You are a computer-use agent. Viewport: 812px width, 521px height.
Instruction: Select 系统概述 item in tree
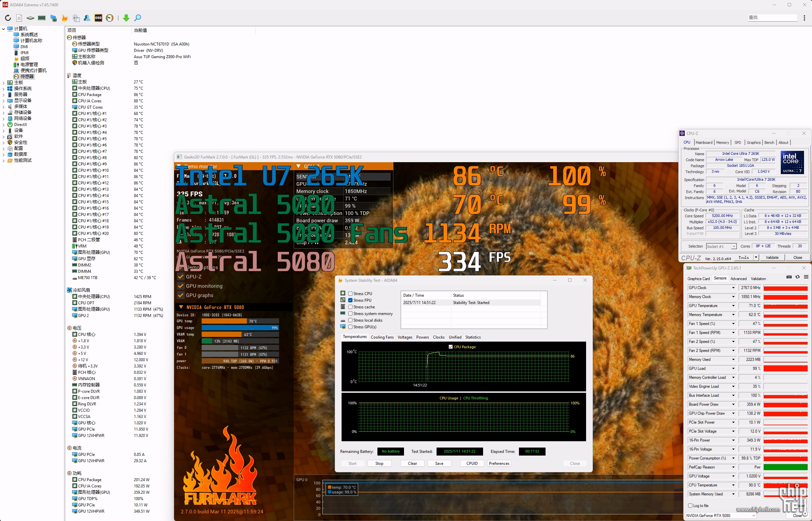click(x=29, y=35)
